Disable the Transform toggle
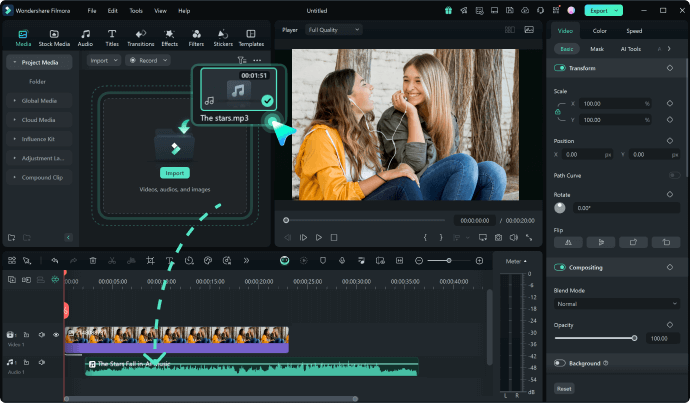Image resolution: width=690 pixels, height=403 pixels. pos(559,67)
